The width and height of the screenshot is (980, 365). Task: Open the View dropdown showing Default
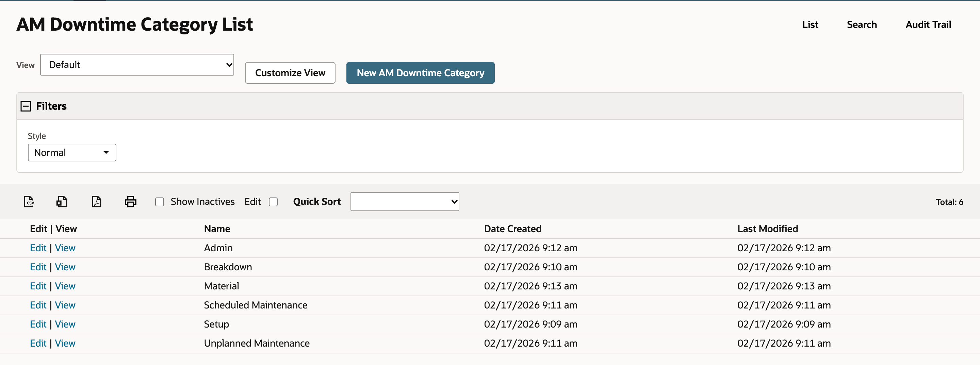pyautogui.click(x=137, y=65)
